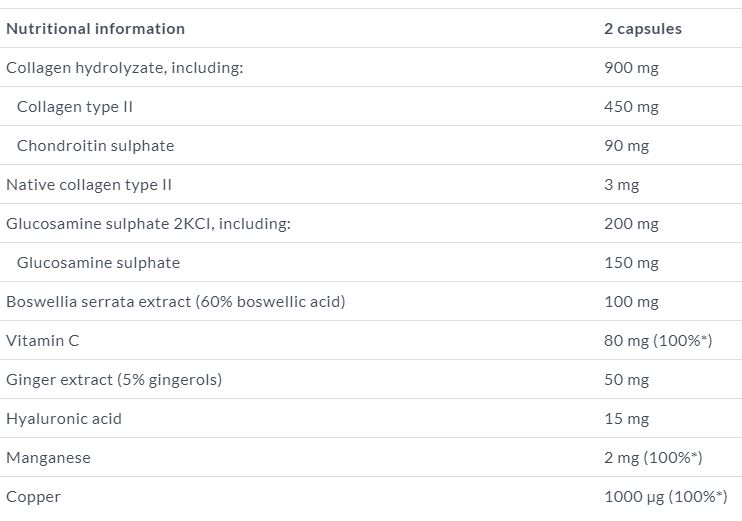Click the "2 capsules" column header
The height and width of the screenshot is (521, 742).
click(x=642, y=29)
